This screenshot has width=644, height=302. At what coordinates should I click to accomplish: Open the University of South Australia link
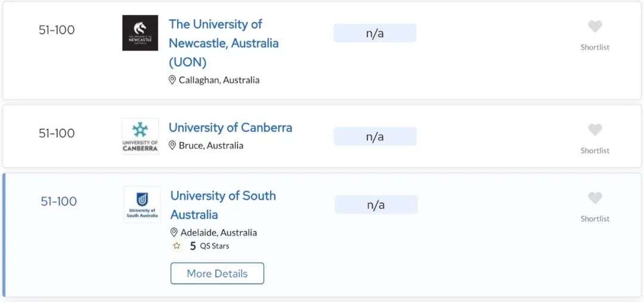223,205
